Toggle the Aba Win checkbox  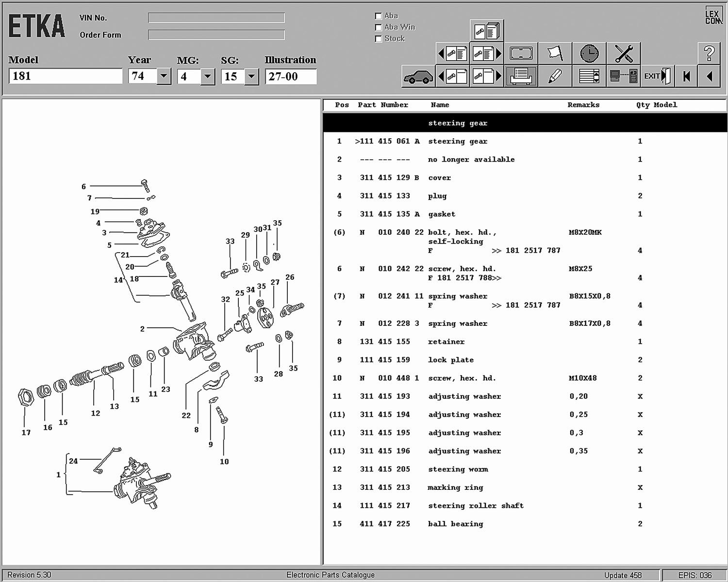[379, 28]
